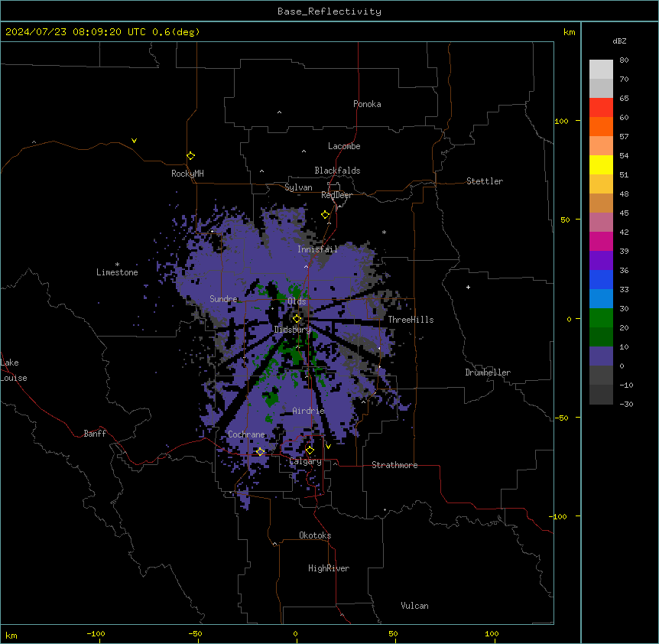
Task: Click the white asterisk east of Innisfail
Action: [384, 232]
